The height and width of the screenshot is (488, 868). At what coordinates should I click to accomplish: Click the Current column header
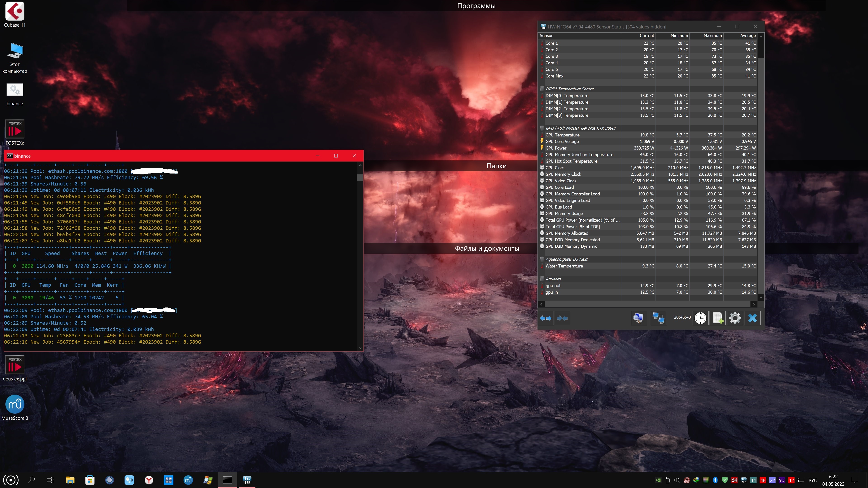(647, 36)
